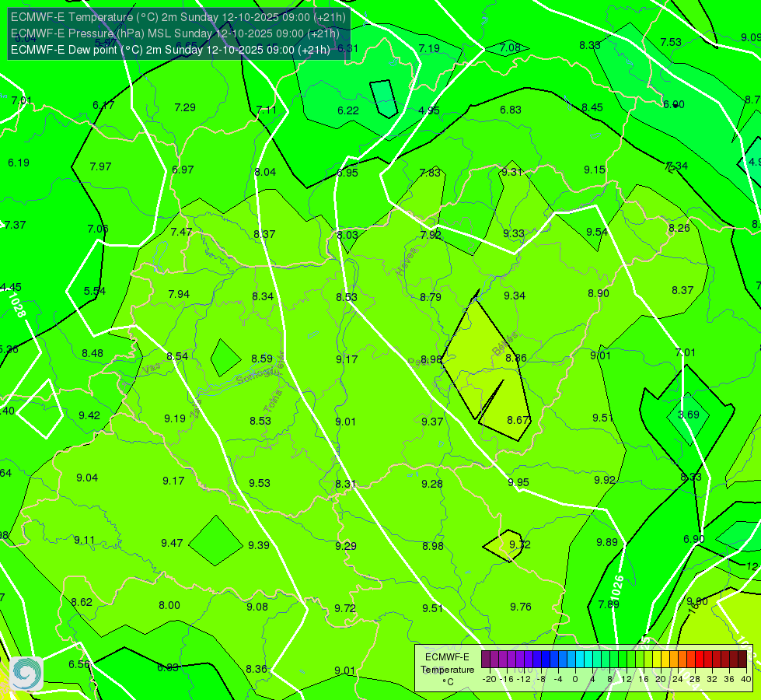The width and height of the screenshot is (761, 700).
Task: Click the map value 9.76
Action: (521, 606)
